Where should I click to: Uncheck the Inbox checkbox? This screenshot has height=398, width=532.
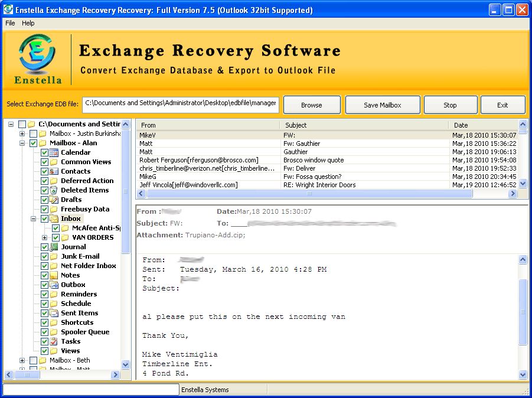pos(44,219)
